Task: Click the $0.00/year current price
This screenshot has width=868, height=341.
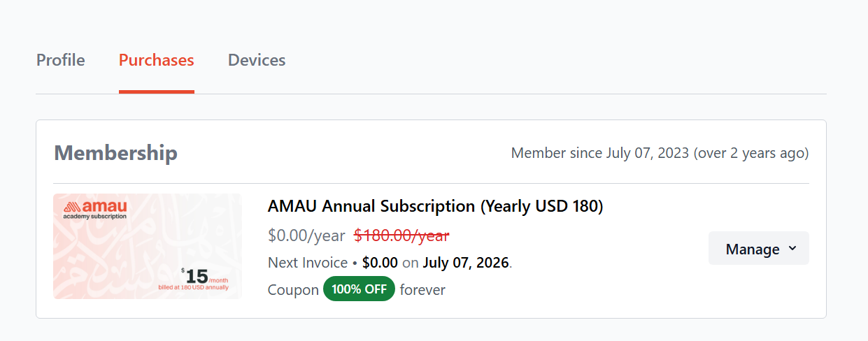Action: [306, 235]
